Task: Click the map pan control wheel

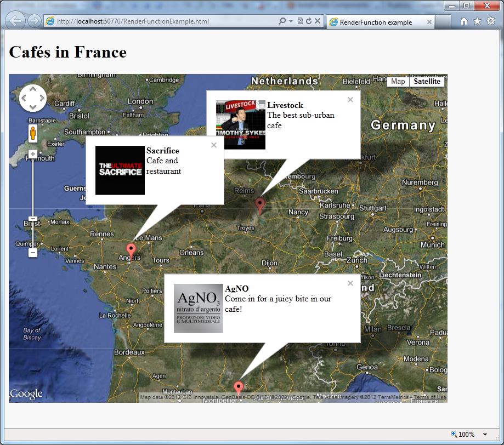Action: 33,98
